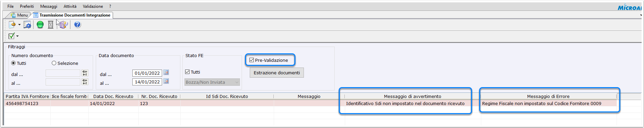Expand the checkmark selection dropdown arrow

coord(17,36)
